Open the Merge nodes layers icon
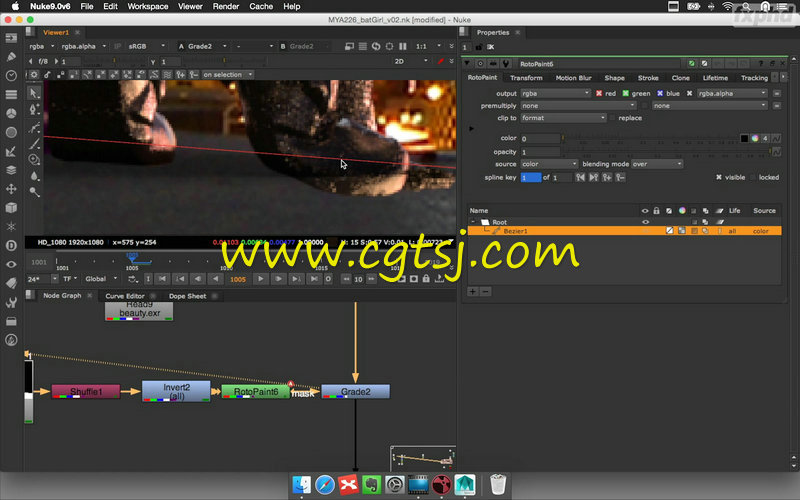Viewport: 800px width, 500px height. click(x=11, y=170)
